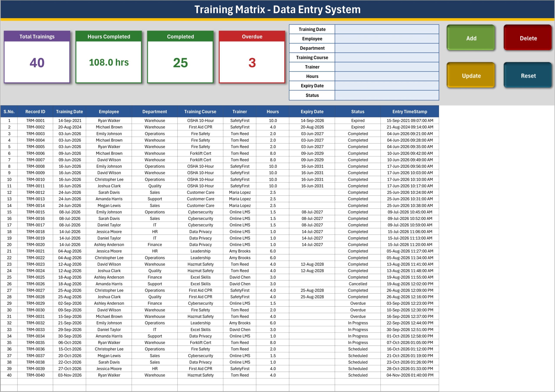Screen dimensions: 555x392
Task: Select the Status input field
Action: 387,95
